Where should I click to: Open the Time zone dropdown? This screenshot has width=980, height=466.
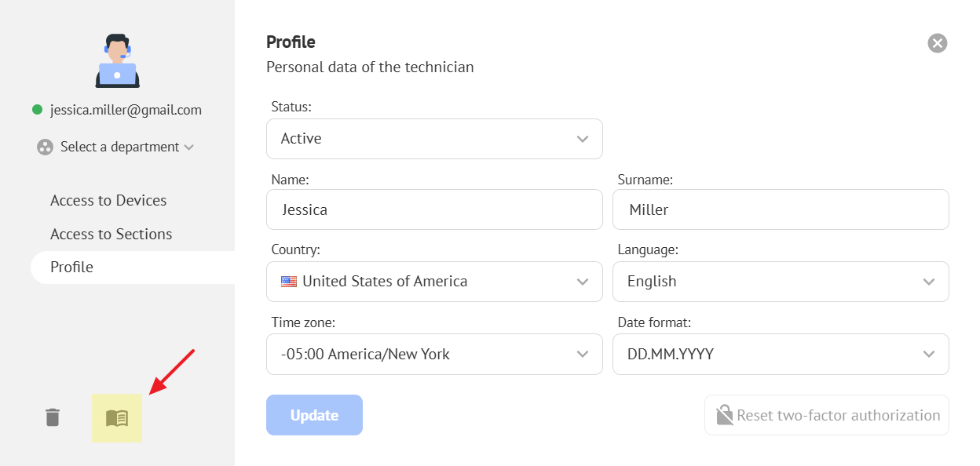434,355
